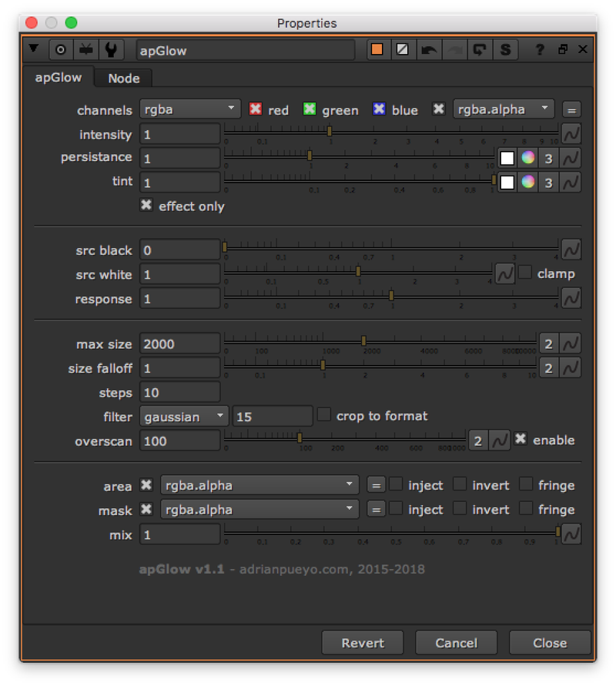Enable crop to format

pyautogui.click(x=324, y=415)
